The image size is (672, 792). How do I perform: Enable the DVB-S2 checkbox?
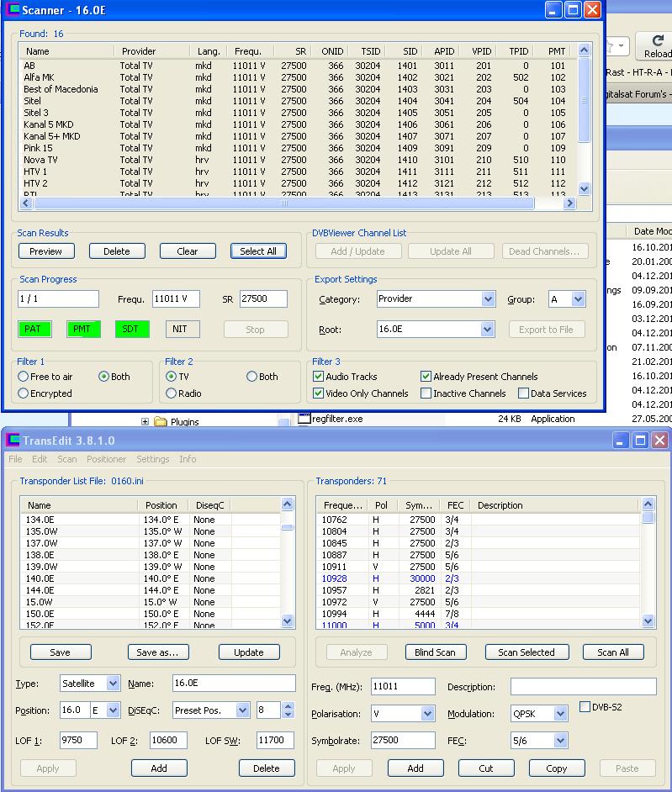(x=585, y=707)
